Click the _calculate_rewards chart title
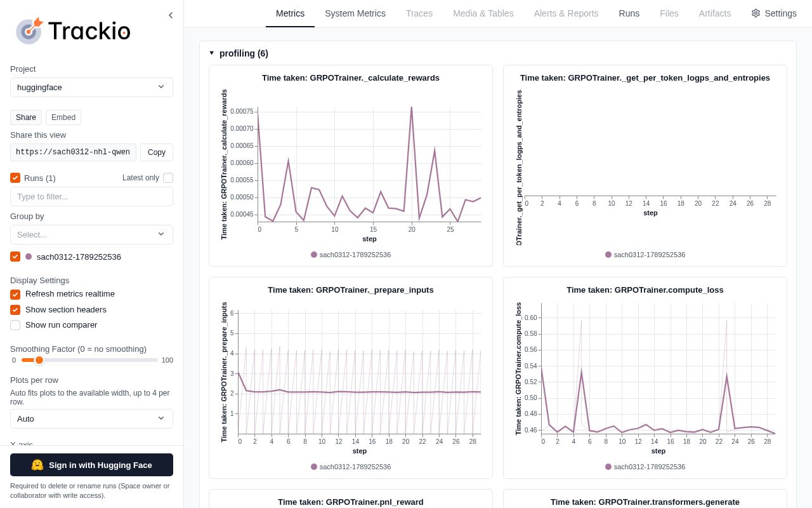The width and height of the screenshot is (812, 508). 351,78
